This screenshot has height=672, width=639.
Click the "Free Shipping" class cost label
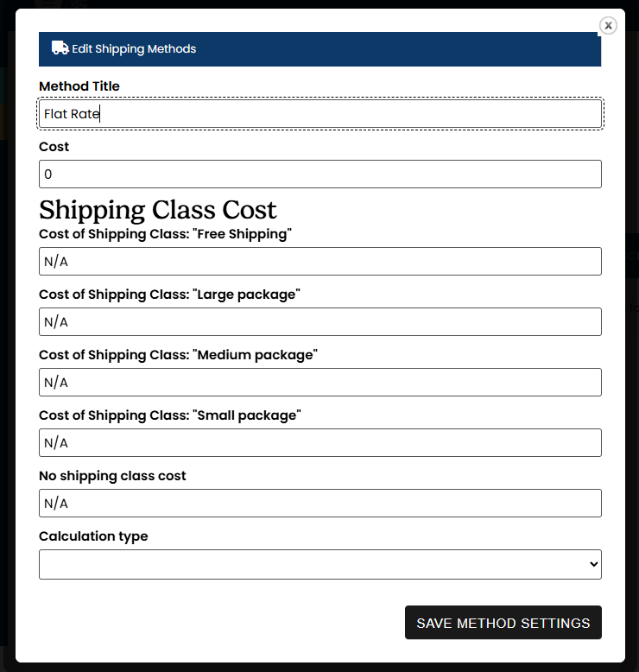tap(166, 234)
